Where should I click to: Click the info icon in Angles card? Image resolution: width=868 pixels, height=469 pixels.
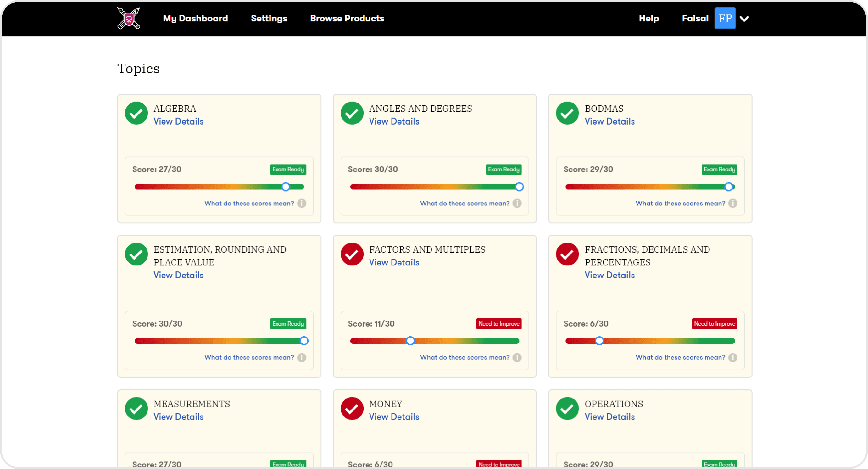click(517, 204)
